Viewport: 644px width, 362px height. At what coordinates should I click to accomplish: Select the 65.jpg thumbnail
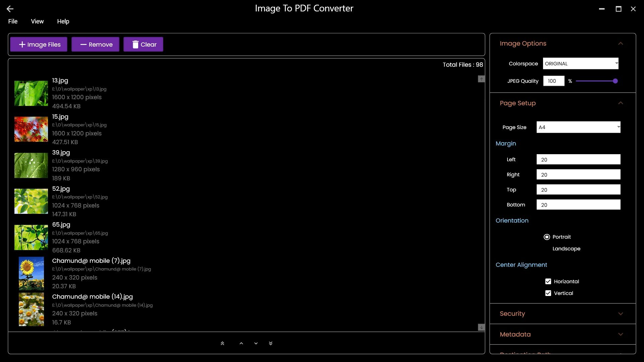coord(31,237)
